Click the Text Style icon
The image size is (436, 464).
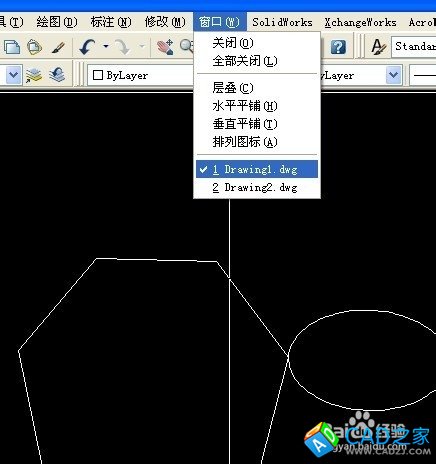(379, 47)
